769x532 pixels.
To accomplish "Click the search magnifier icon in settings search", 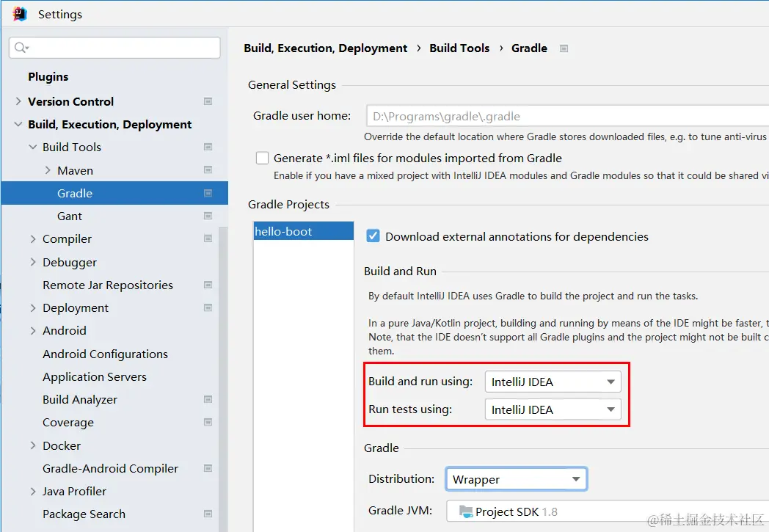I will point(21,48).
